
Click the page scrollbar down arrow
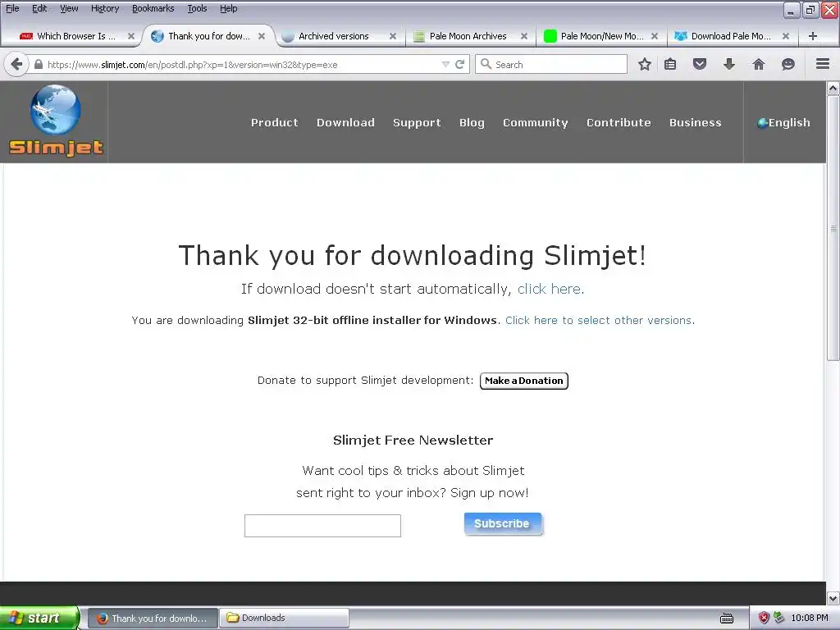click(x=833, y=597)
